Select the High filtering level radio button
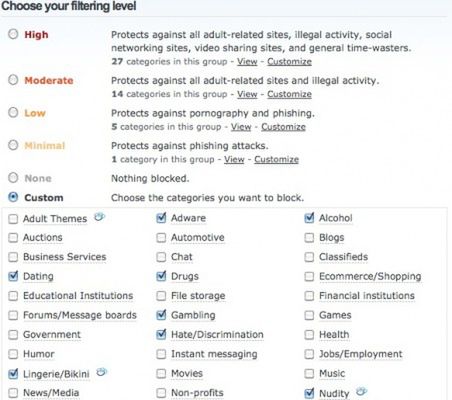The height and width of the screenshot is (400, 452). pos(13,34)
